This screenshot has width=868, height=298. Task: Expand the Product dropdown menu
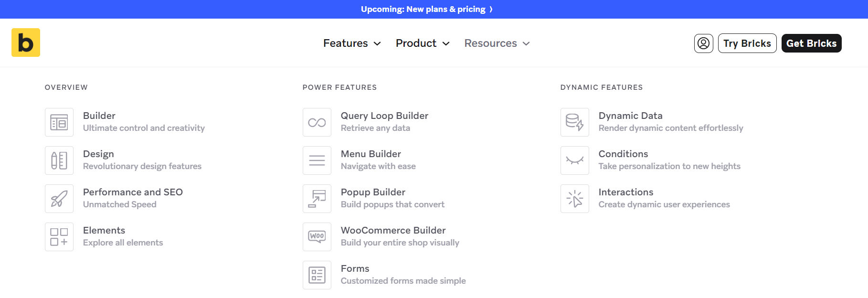(423, 43)
